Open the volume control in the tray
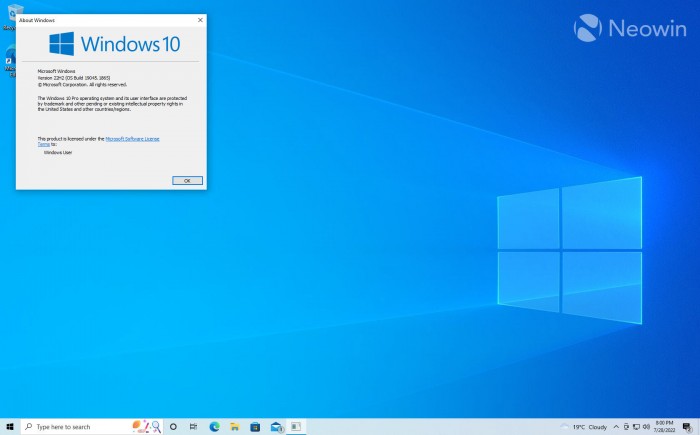The width and height of the screenshot is (700, 435). click(648, 426)
